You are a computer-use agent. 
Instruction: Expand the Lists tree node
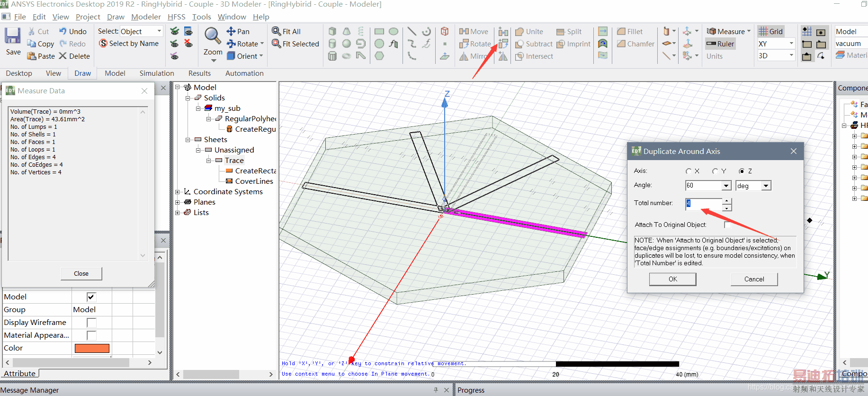tap(178, 213)
